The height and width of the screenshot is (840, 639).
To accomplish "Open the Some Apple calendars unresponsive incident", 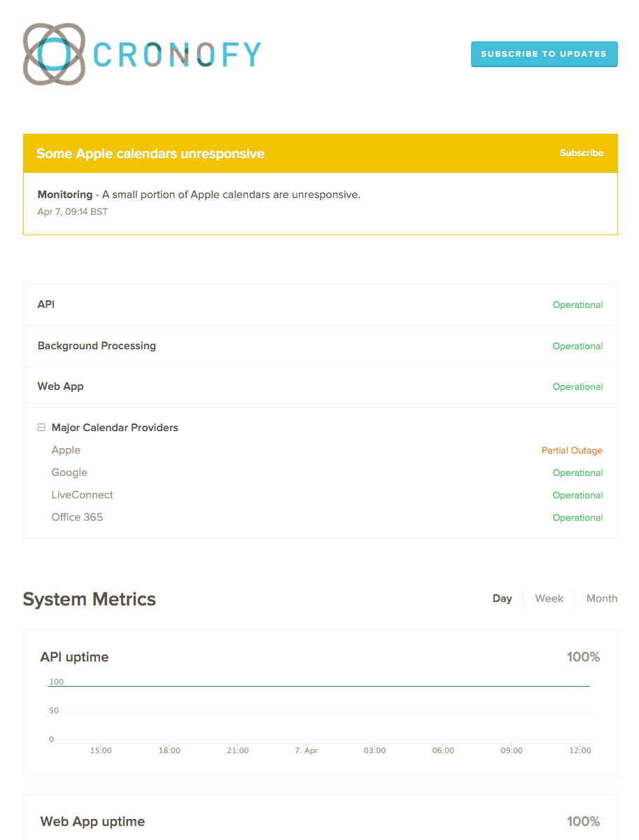I will (150, 154).
